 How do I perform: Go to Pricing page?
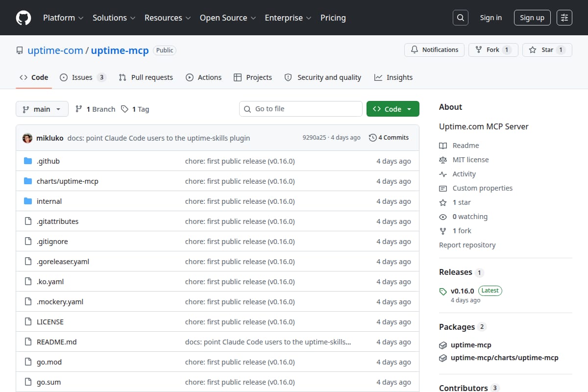click(333, 18)
